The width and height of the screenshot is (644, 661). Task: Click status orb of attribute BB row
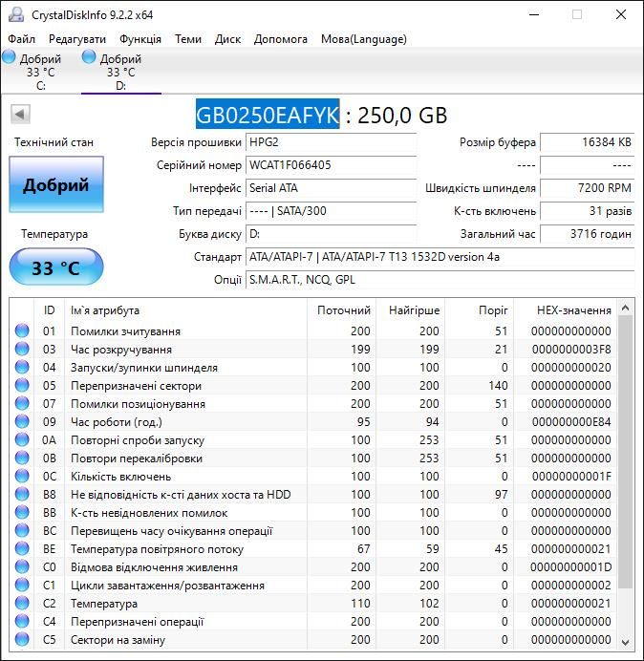pyautogui.click(x=22, y=512)
